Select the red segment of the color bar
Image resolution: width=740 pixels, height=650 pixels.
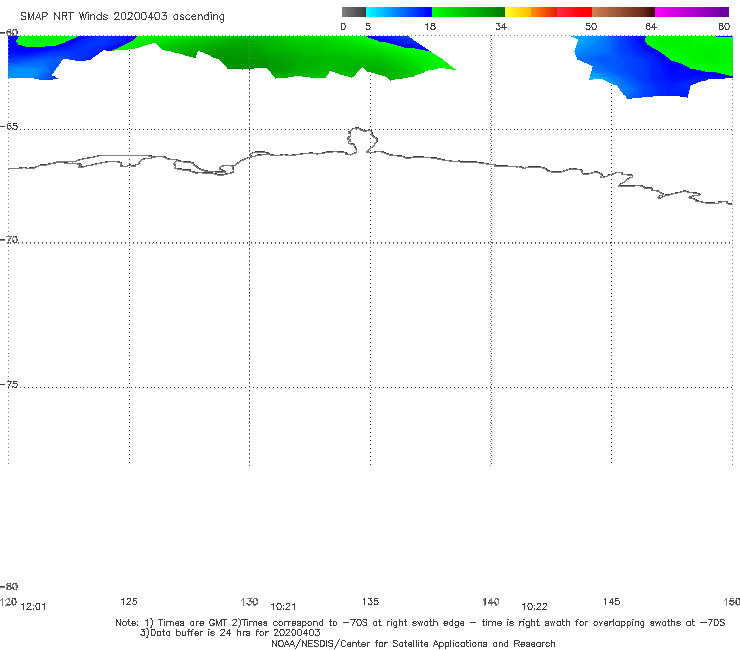tap(574, 12)
